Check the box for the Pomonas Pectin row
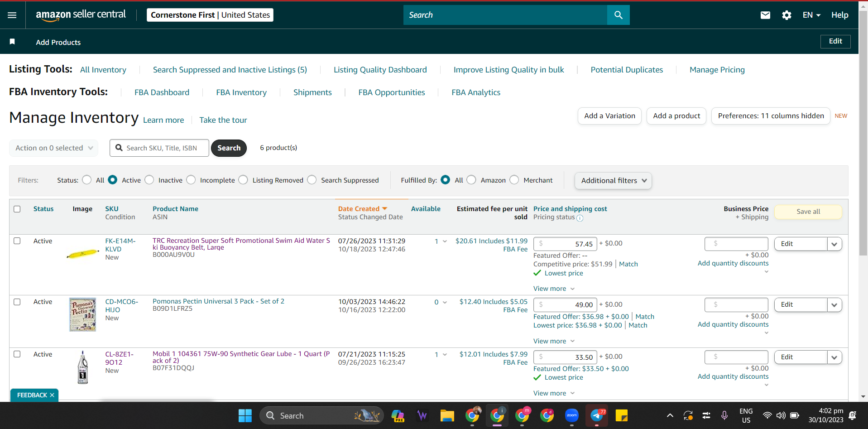 pos(17,302)
